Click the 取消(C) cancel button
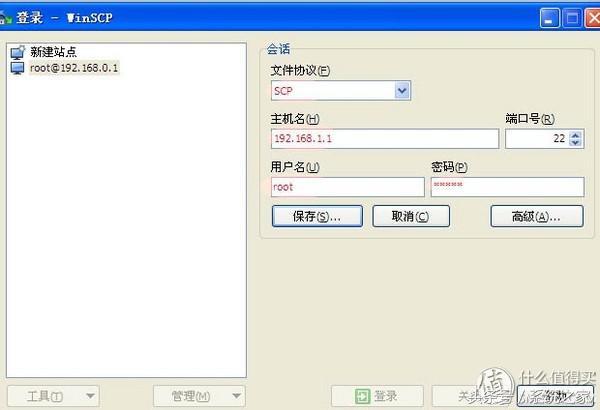Image resolution: width=600 pixels, height=410 pixels. tap(411, 216)
